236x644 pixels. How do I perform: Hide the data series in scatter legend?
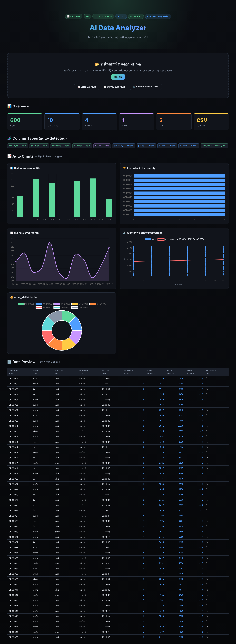150,239
